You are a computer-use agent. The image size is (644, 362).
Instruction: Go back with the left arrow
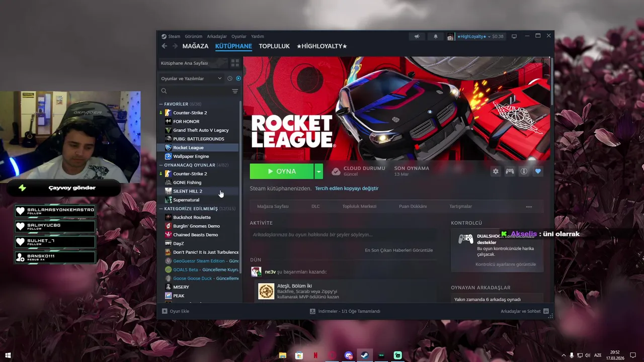click(x=164, y=46)
